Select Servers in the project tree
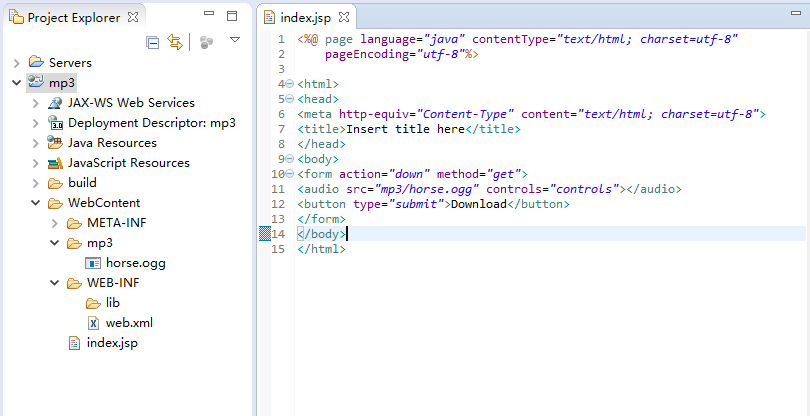 click(70, 63)
